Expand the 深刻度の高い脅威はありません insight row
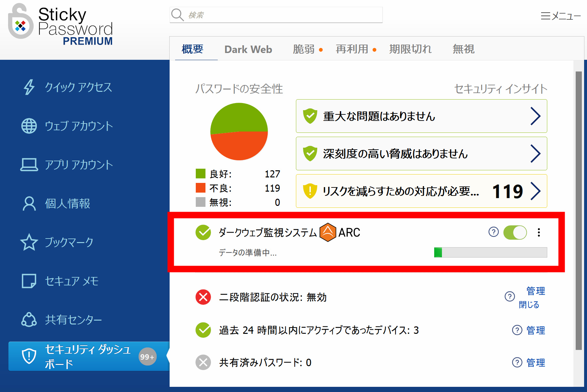 click(535, 154)
